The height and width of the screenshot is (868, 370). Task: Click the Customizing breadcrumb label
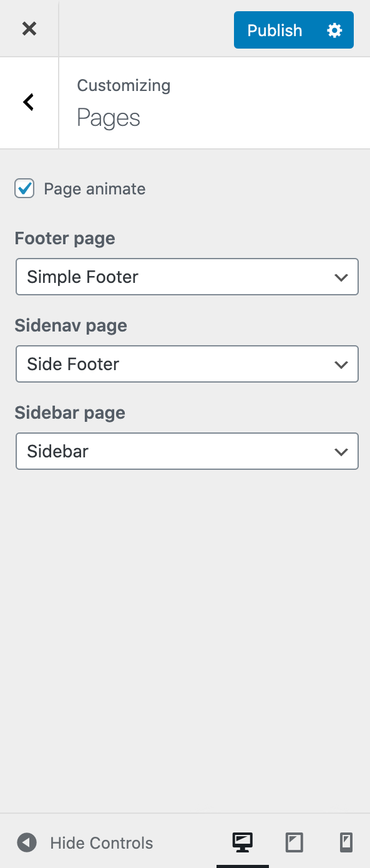point(123,85)
